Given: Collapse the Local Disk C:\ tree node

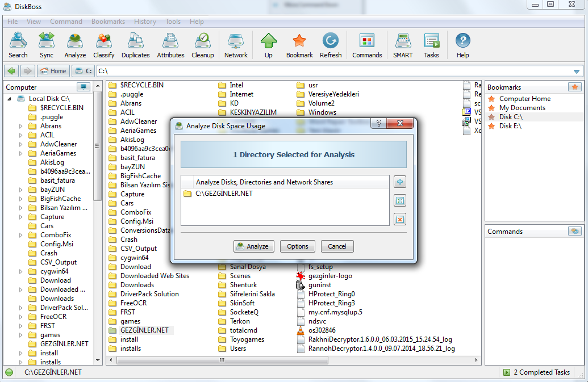Looking at the screenshot, I should coord(10,99).
